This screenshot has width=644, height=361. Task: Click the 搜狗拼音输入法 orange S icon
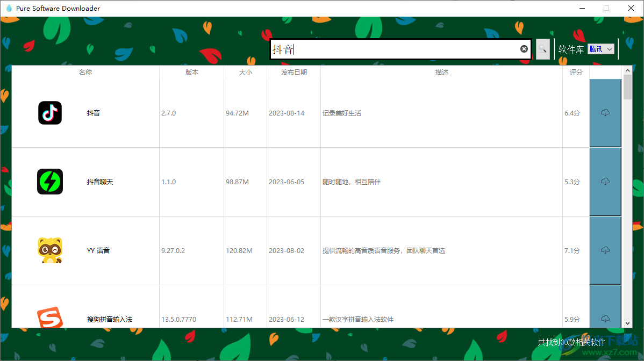pyautogui.click(x=50, y=317)
